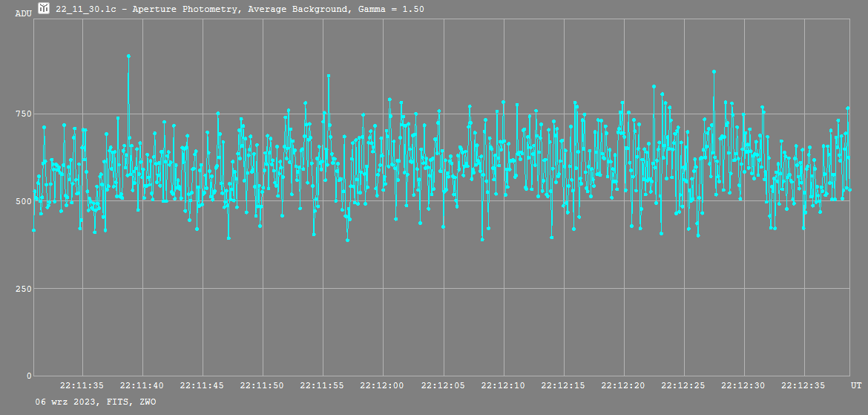Click the 22:11:35 time label
868x415 pixels.
82,385
